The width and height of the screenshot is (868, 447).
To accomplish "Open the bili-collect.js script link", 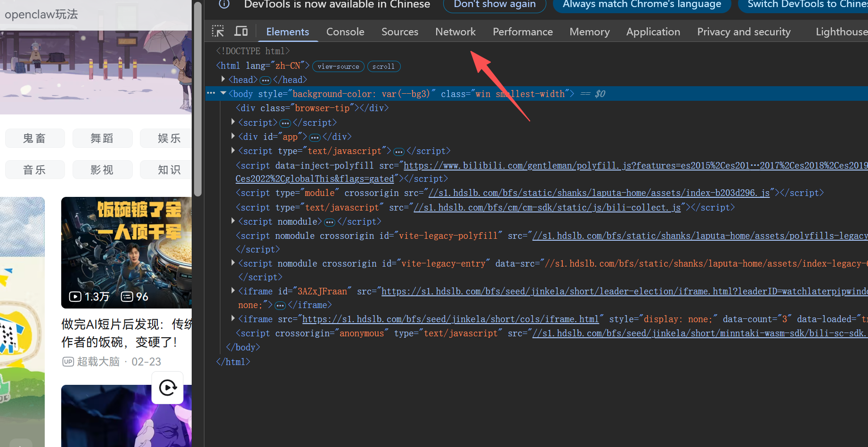I will point(547,207).
